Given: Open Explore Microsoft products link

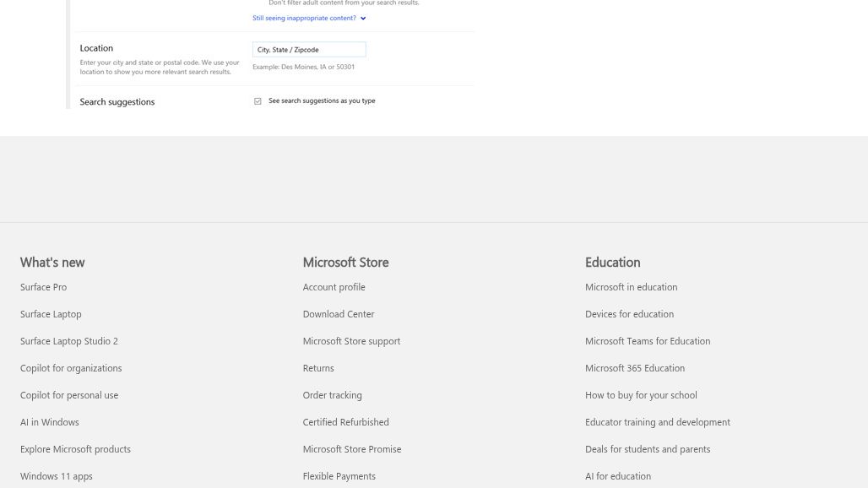Looking at the screenshot, I should click(75, 449).
